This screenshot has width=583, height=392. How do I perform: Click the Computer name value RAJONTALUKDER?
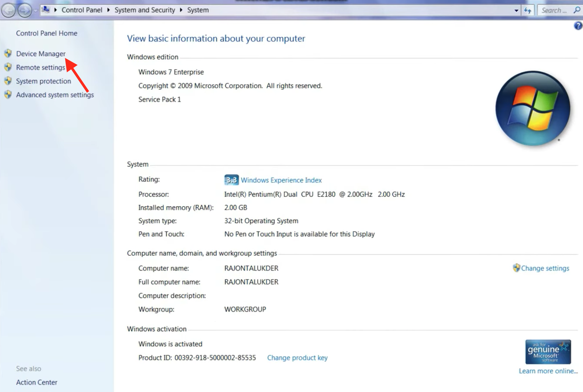251,268
